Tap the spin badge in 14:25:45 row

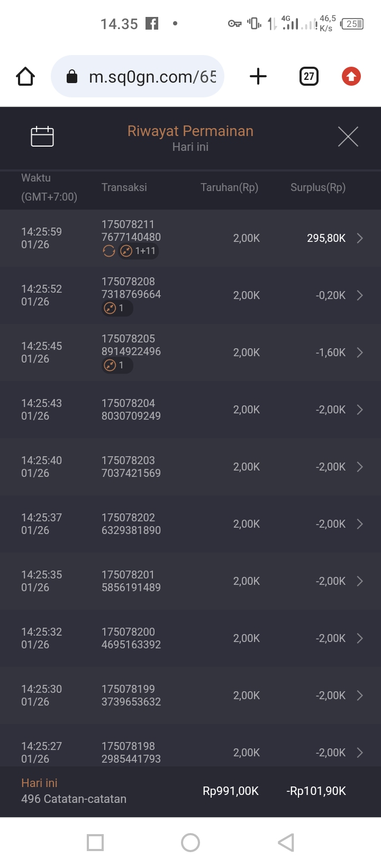pyautogui.click(x=116, y=365)
